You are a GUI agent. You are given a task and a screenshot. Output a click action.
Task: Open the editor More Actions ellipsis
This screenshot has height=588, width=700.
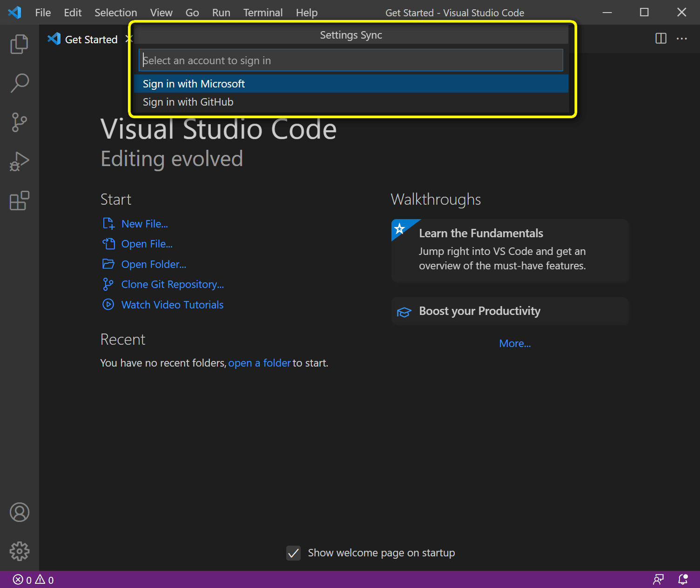pos(682,39)
